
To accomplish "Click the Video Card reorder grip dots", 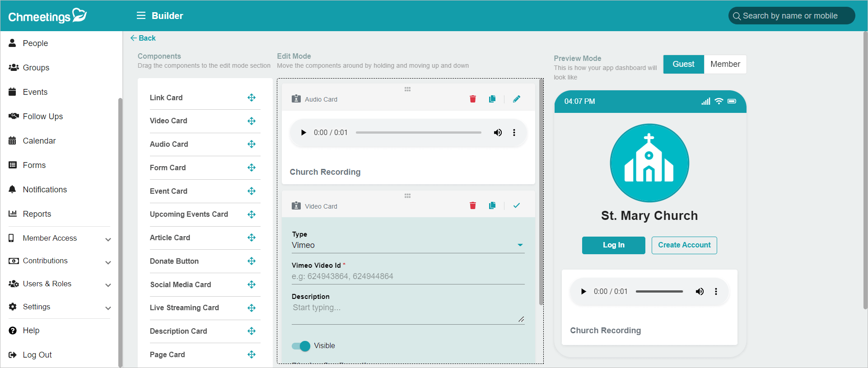I will click(x=407, y=196).
